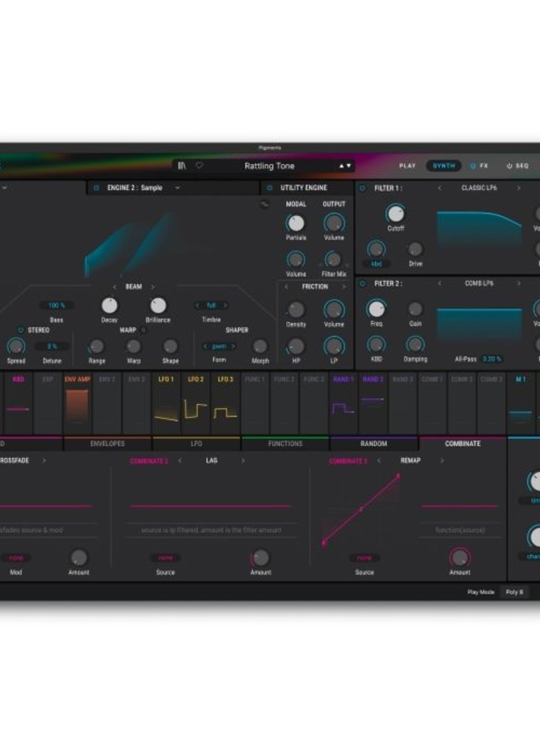Switch to the PLAY view

click(407, 166)
